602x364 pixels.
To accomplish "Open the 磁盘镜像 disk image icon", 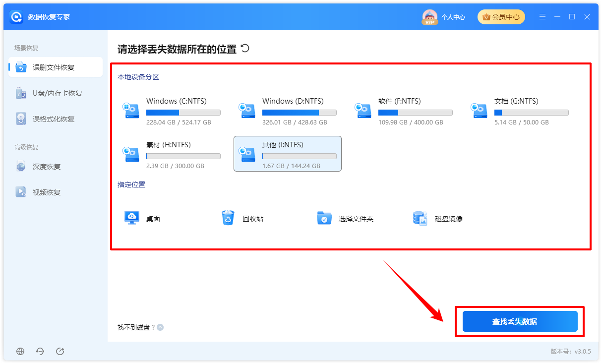I will click(x=421, y=218).
